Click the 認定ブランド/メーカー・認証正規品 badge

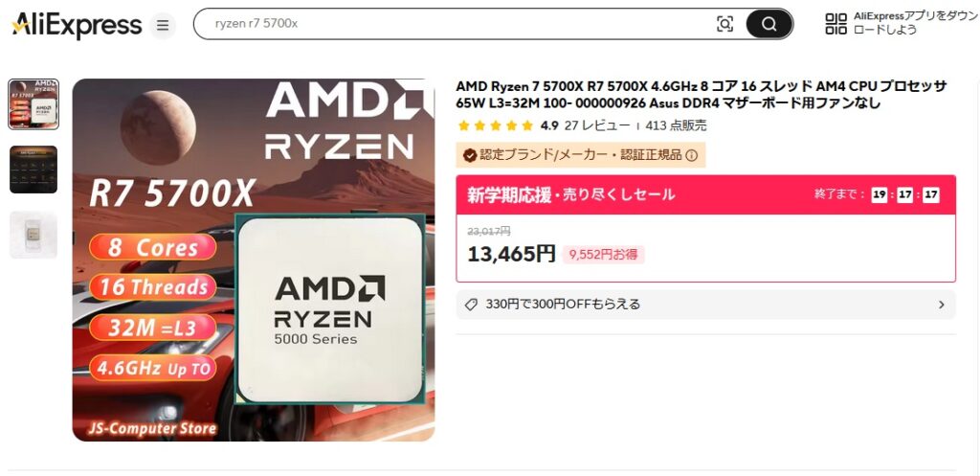[581, 155]
